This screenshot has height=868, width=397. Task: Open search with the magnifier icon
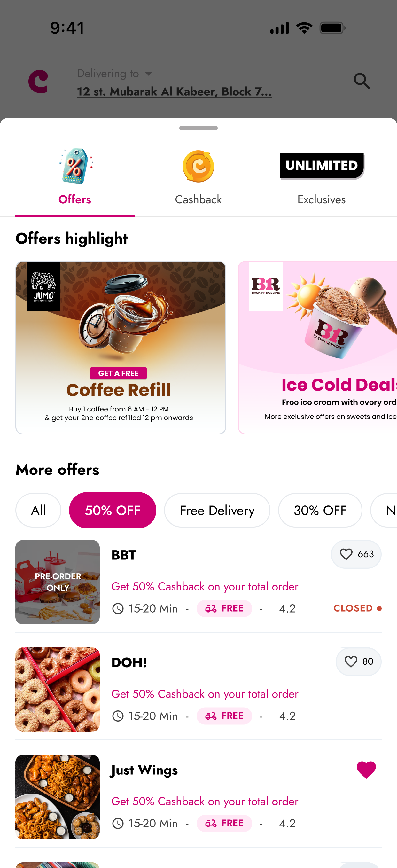point(362,81)
